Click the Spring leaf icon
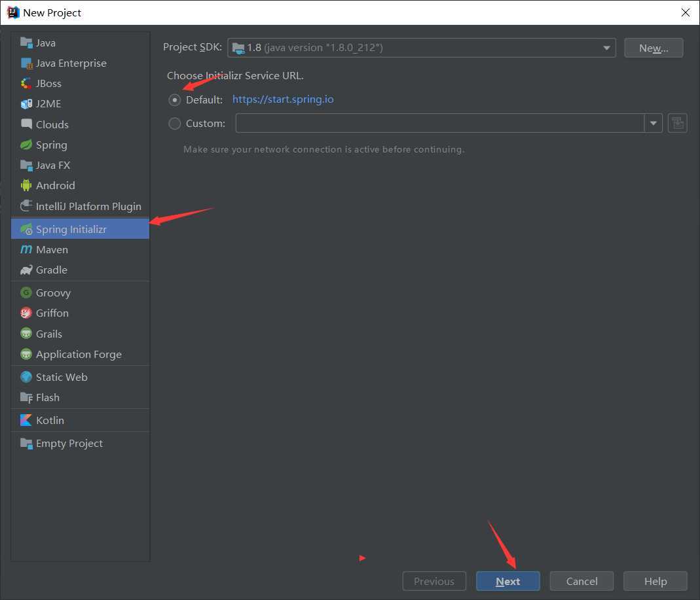700x600 pixels. (26, 145)
